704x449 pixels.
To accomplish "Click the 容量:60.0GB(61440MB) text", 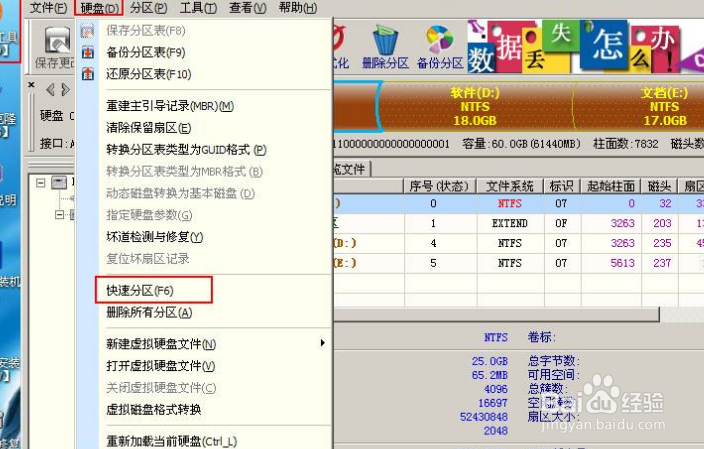I will pyautogui.click(x=521, y=144).
